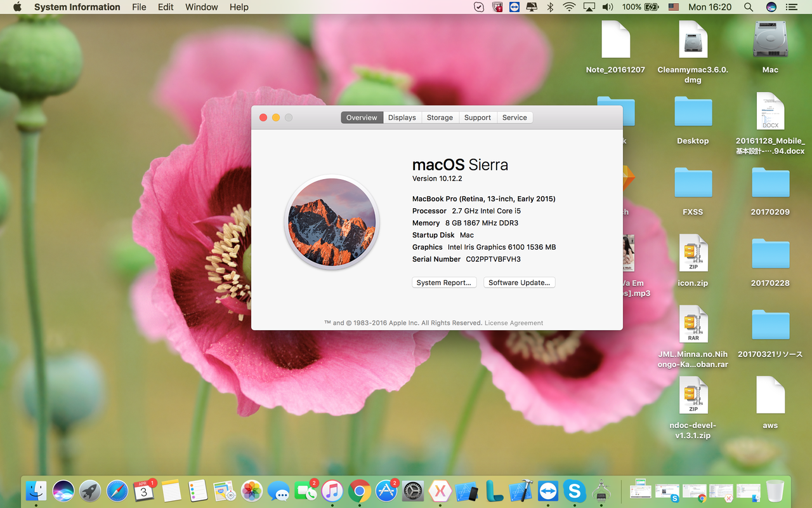812x508 pixels.
Task: Switch to the Support tab
Action: point(478,117)
